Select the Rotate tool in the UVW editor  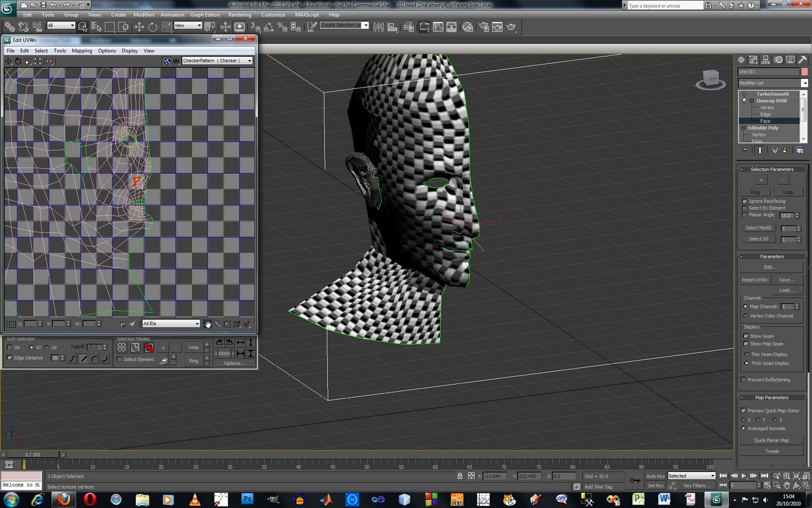[x=17, y=61]
